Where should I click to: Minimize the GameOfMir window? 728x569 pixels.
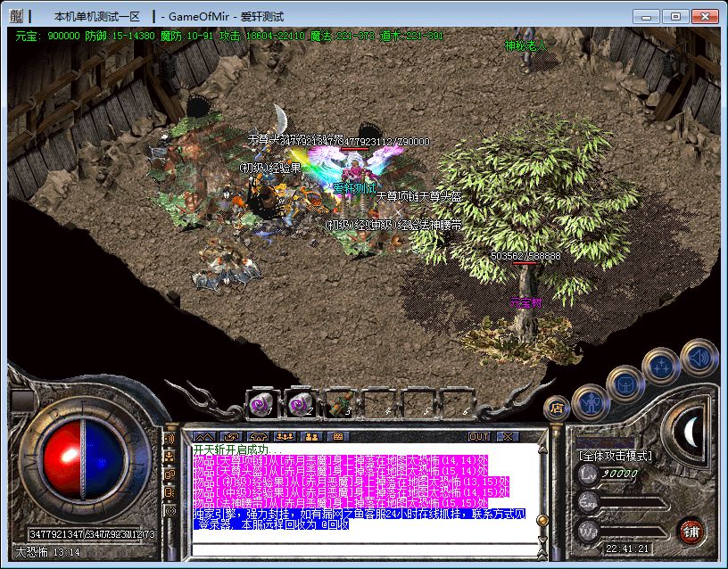coord(646,17)
